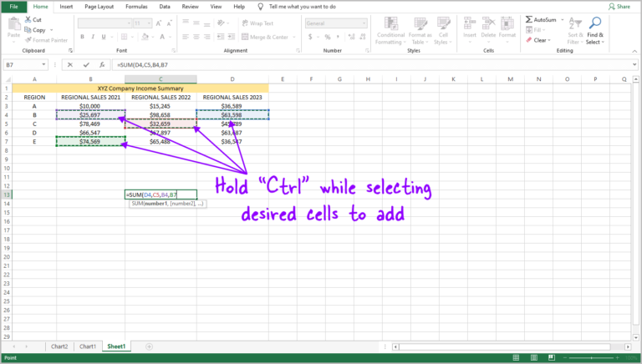Switch to the Formulas tab
This screenshot has width=642, height=364.
pyautogui.click(x=136, y=7)
